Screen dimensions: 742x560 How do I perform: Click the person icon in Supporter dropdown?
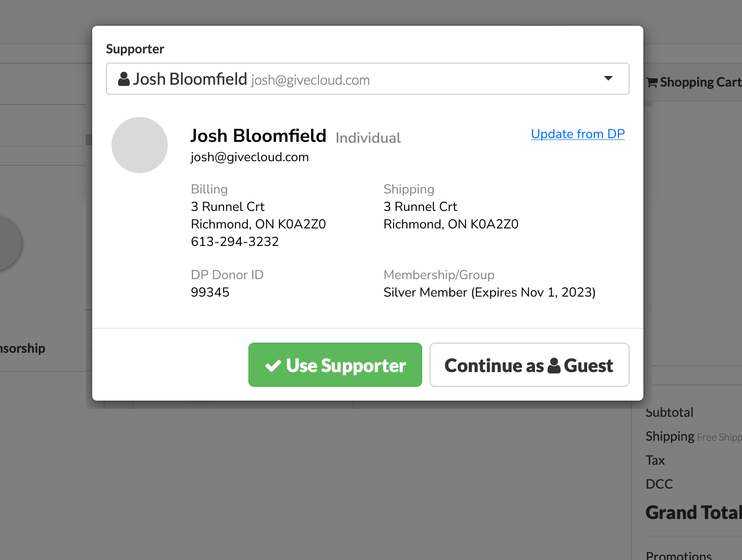(x=124, y=79)
